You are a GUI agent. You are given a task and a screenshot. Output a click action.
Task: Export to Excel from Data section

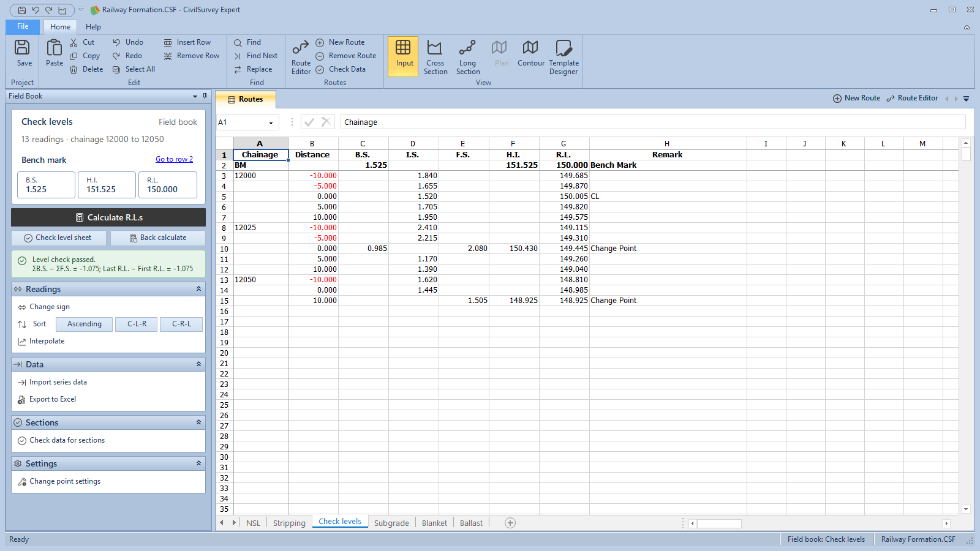(x=47, y=399)
